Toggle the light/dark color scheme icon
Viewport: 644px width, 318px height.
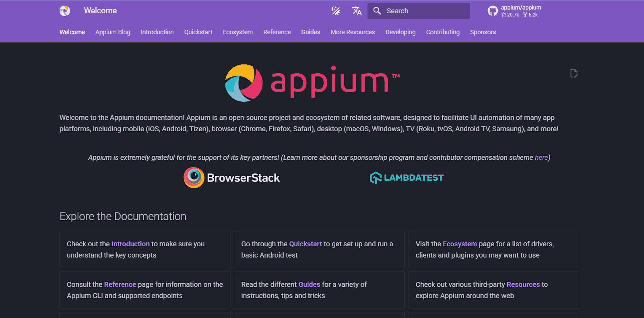coord(336,11)
